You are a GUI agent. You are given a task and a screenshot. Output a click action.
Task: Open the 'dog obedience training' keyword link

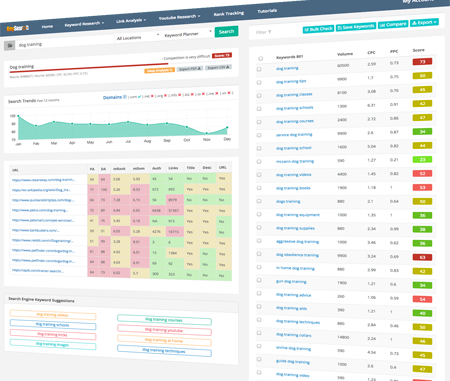(x=297, y=255)
